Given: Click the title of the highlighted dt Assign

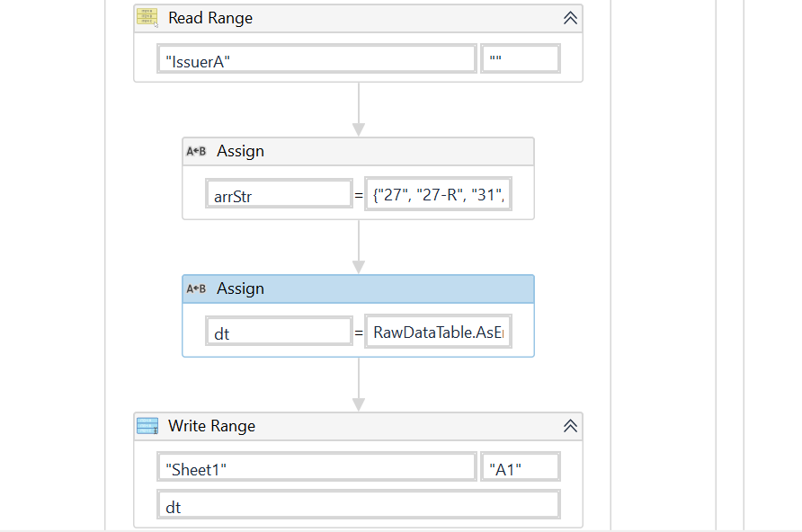Looking at the screenshot, I should click(x=240, y=288).
